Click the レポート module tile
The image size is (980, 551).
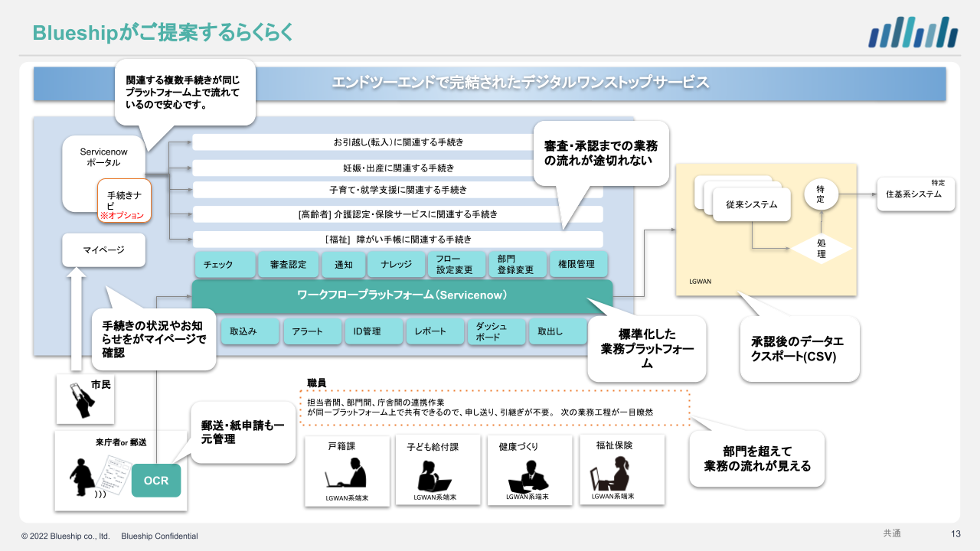[436, 331]
